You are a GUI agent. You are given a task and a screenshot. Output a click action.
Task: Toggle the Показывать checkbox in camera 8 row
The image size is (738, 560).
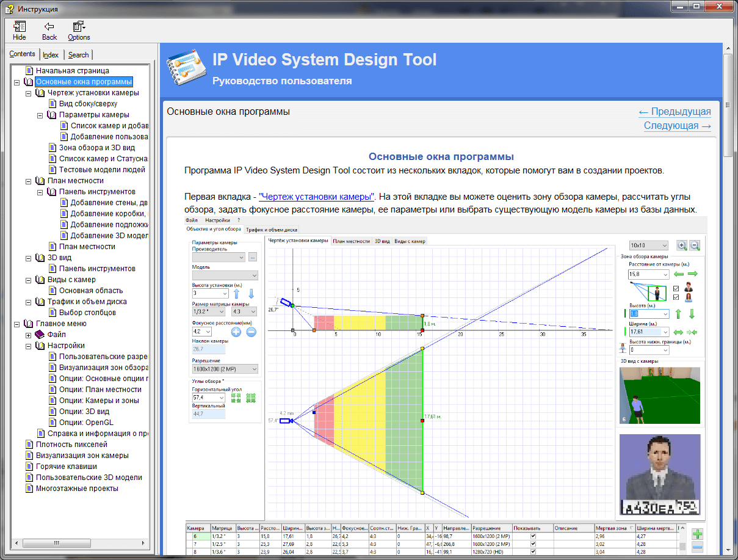532,551
